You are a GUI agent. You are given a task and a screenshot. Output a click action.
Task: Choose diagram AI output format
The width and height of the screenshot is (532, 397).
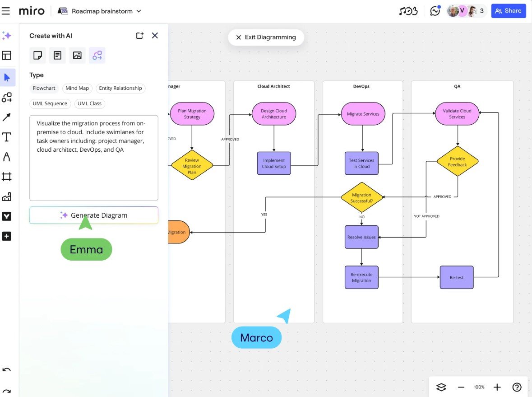97,56
